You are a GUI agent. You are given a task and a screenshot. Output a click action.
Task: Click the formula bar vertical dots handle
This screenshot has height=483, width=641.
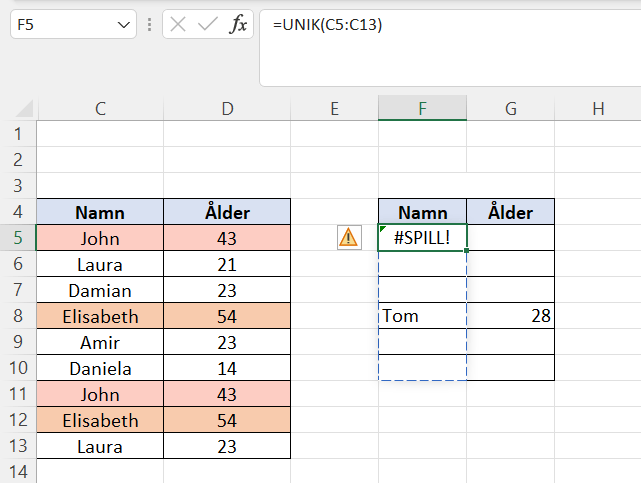[149, 25]
